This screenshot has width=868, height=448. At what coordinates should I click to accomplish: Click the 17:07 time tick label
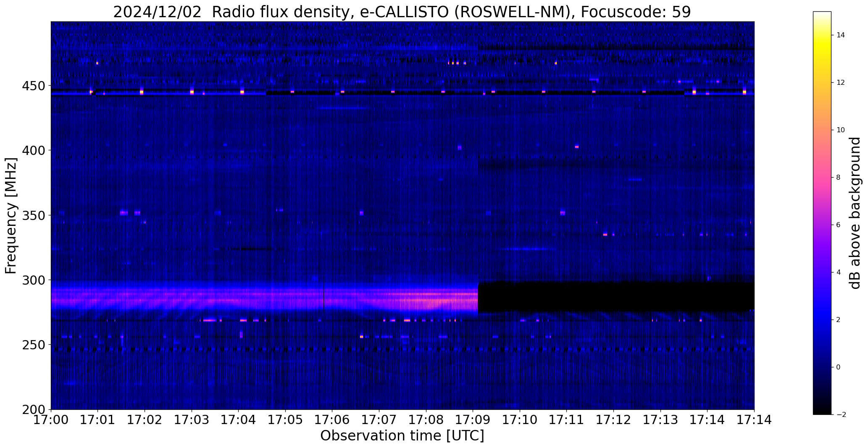pyautogui.click(x=379, y=420)
